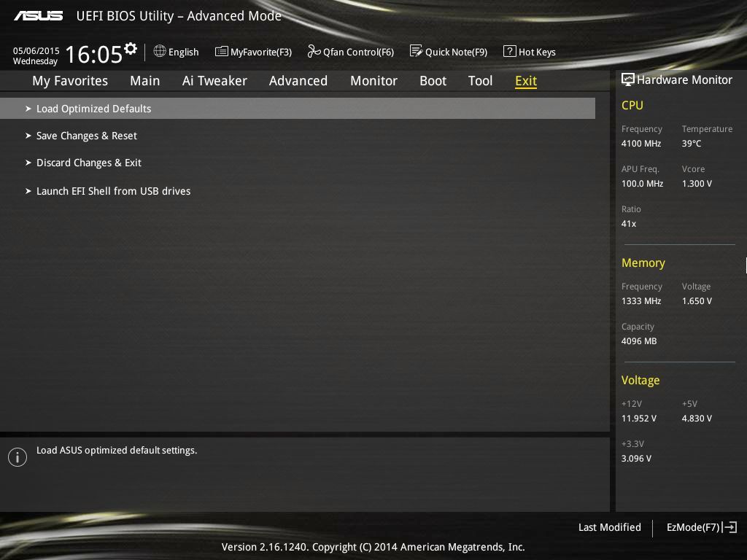Click the Voltage section heading
Screen dimensions: 747x560
[640, 380]
